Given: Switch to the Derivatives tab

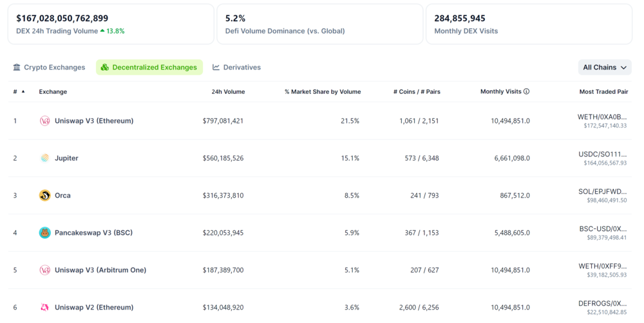Looking at the screenshot, I should point(236,68).
